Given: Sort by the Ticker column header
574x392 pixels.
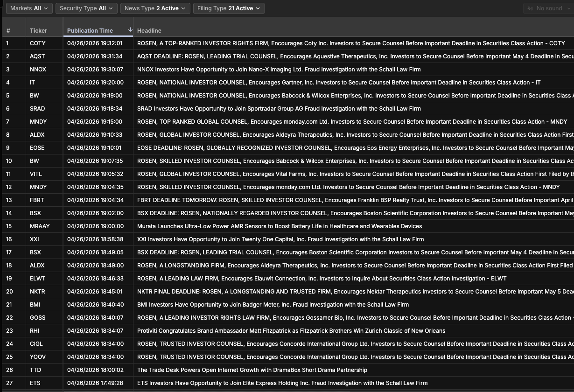Looking at the screenshot, I should tap(38, 31).
